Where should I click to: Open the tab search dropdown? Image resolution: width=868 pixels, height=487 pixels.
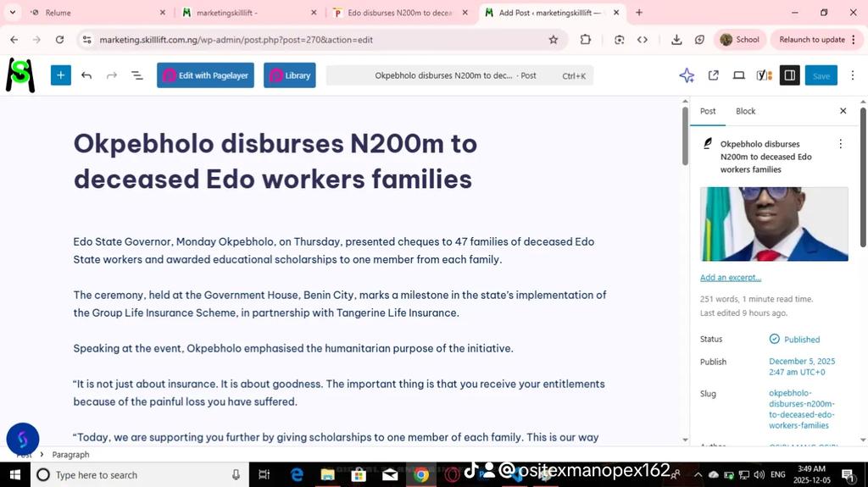pos(12,12)
